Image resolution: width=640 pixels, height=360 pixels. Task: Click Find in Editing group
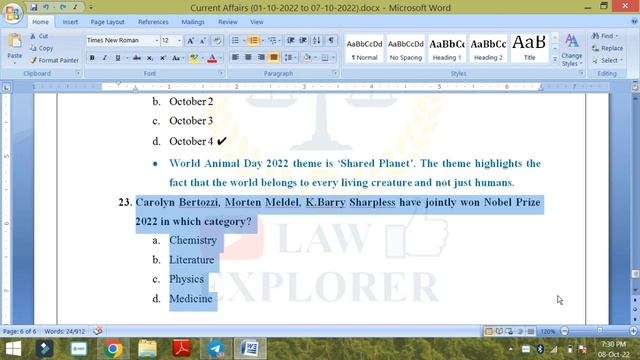[605, 36]
